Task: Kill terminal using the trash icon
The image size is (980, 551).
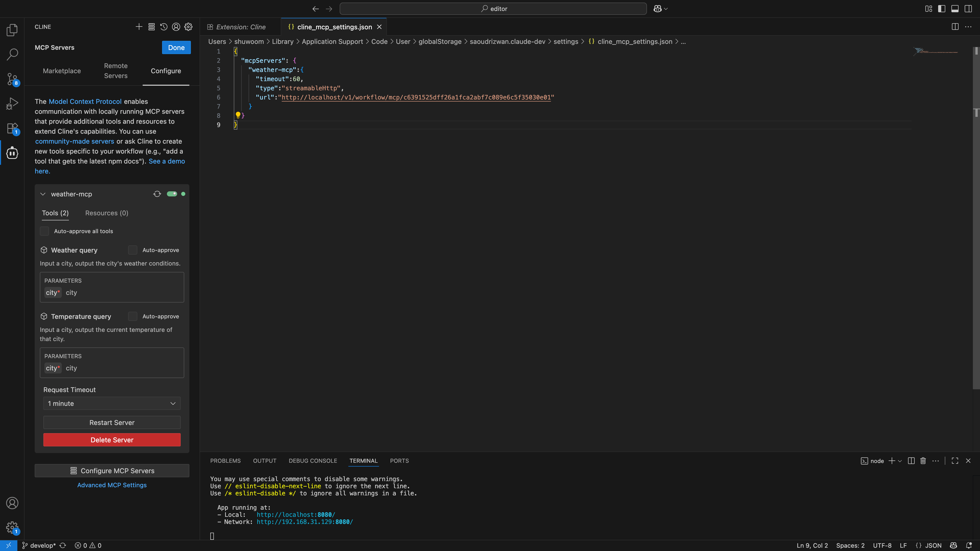Action: pyautogui.click(x=923, y=460)
